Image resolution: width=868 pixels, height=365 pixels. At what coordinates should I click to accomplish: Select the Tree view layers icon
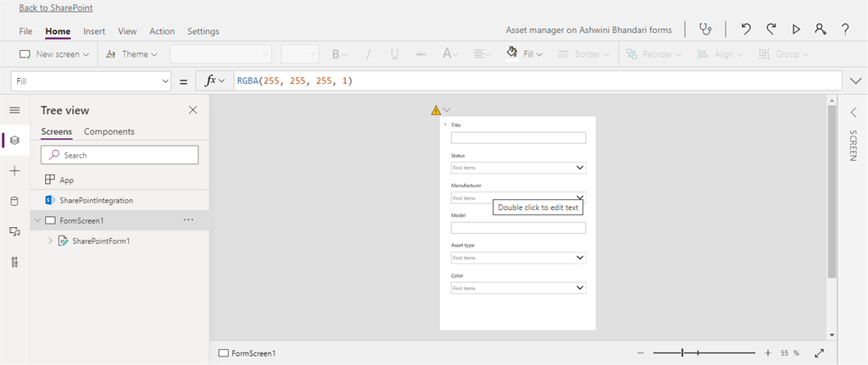pos(15,141)
